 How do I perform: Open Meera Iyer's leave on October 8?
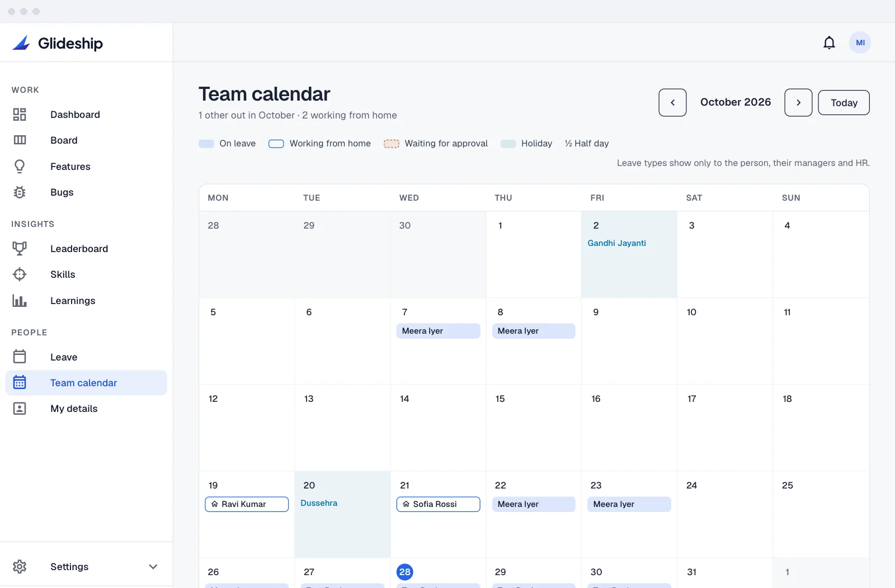534,331
